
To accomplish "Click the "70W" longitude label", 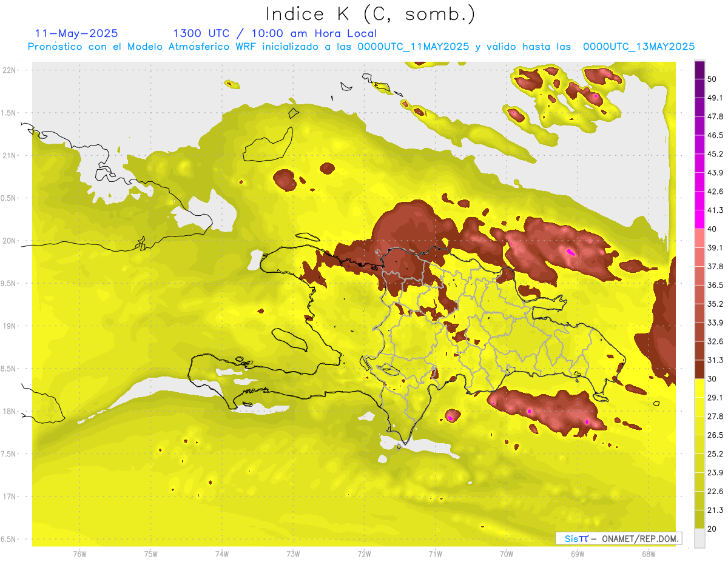I will coord(507,554).
